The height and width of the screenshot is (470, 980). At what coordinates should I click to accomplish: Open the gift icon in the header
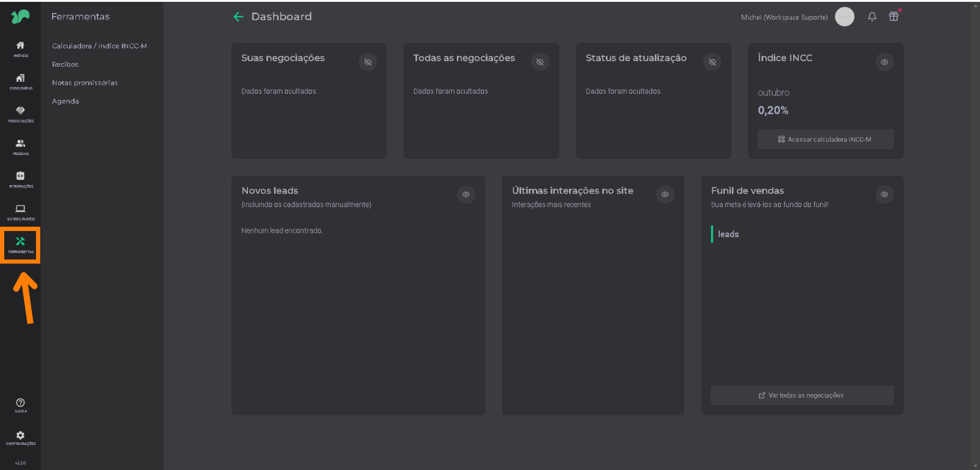click(894, 17)
